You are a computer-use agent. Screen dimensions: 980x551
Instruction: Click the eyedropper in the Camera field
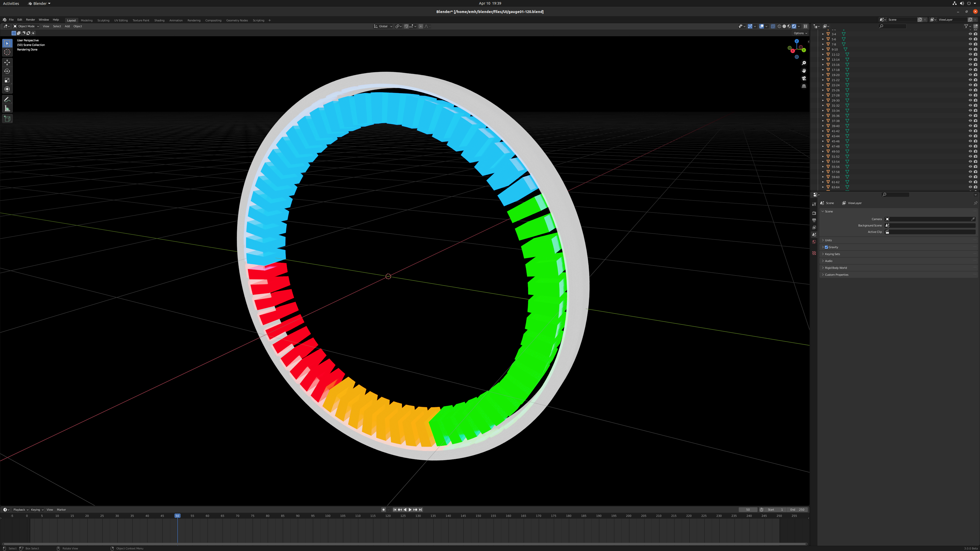click(x=973, y=219)
